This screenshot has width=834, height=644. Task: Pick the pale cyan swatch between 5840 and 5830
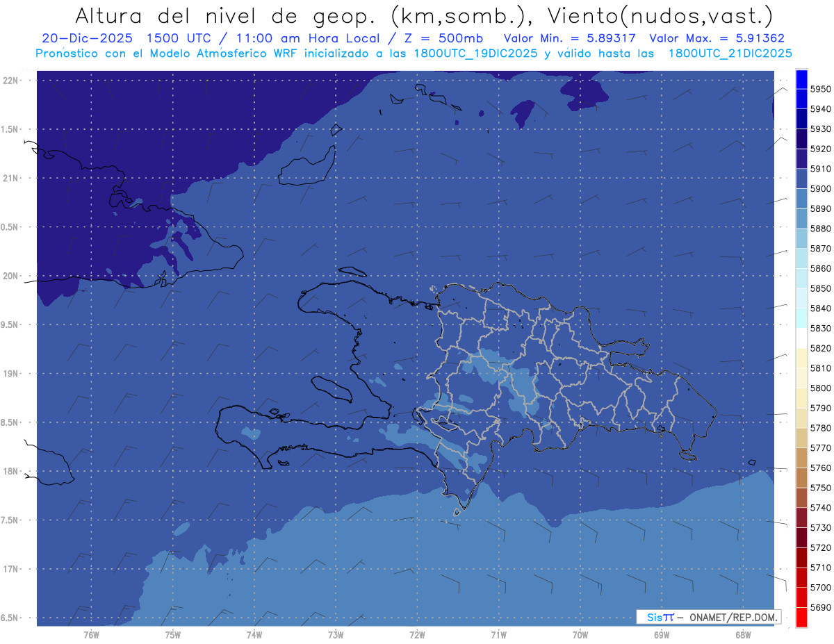coord(801,318)
